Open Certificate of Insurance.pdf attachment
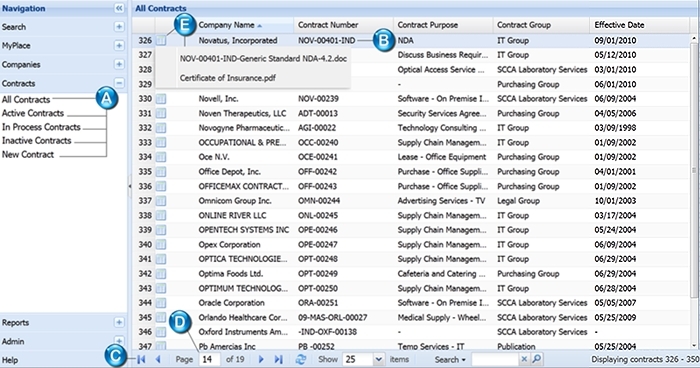This screenshot has width=700, height=368. pyautogui.click(x=228, y=78)
